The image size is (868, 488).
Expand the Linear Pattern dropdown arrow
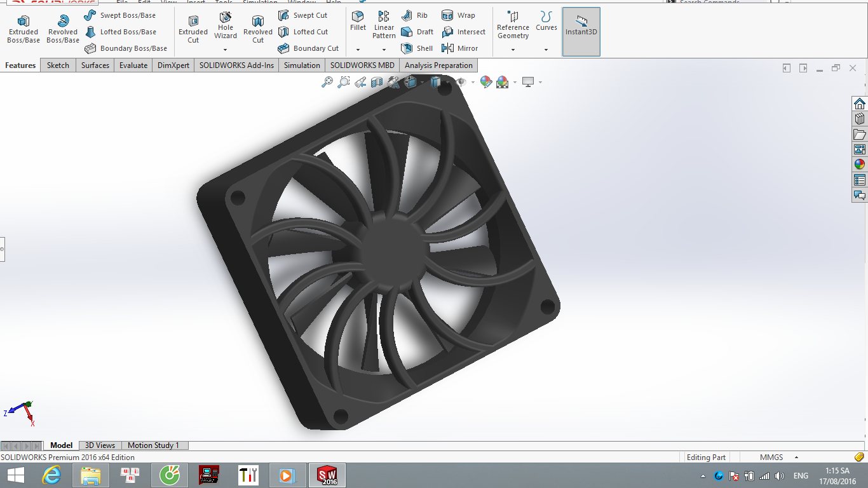384,50
